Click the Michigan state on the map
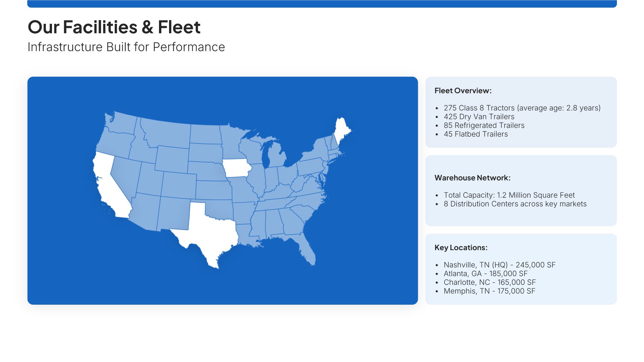 pos(277,156)
